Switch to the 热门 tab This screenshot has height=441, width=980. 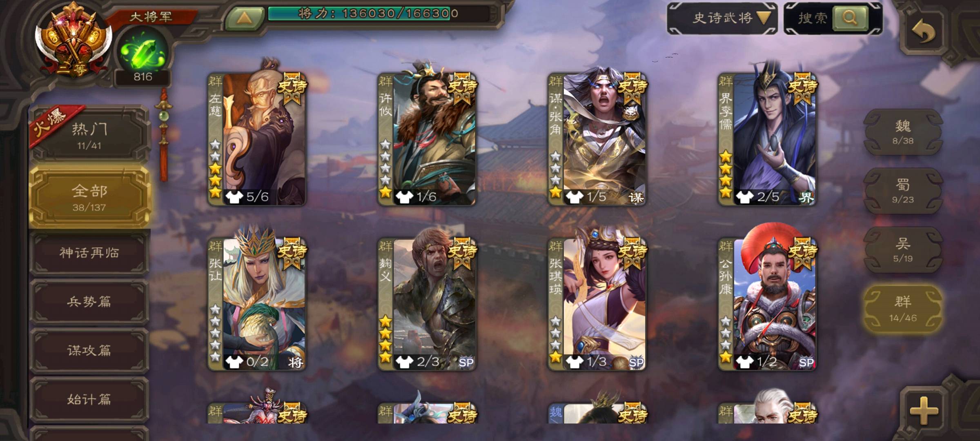point(89,135)
